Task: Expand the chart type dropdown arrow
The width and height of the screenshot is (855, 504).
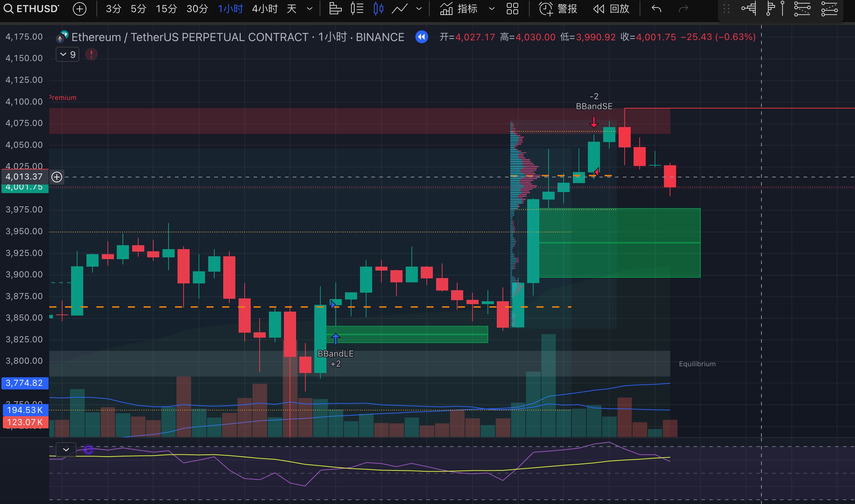Action: [x=419, y=9]
